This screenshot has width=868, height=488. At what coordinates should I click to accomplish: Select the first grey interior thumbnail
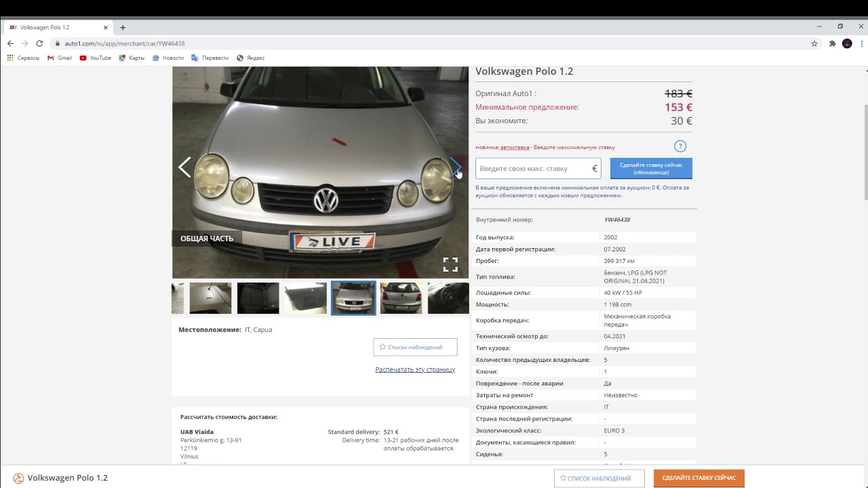pos(210,298)
